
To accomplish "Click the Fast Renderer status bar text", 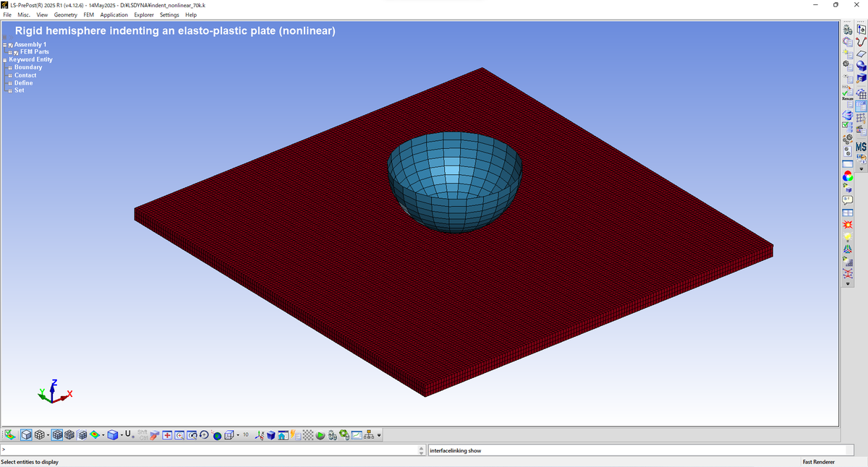I will click(819, 462).
